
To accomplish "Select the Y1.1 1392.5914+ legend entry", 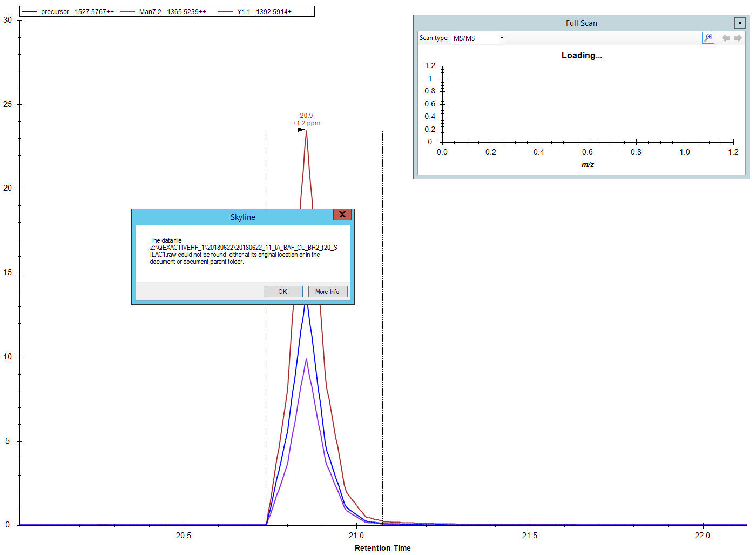I will tap(264, 12).
